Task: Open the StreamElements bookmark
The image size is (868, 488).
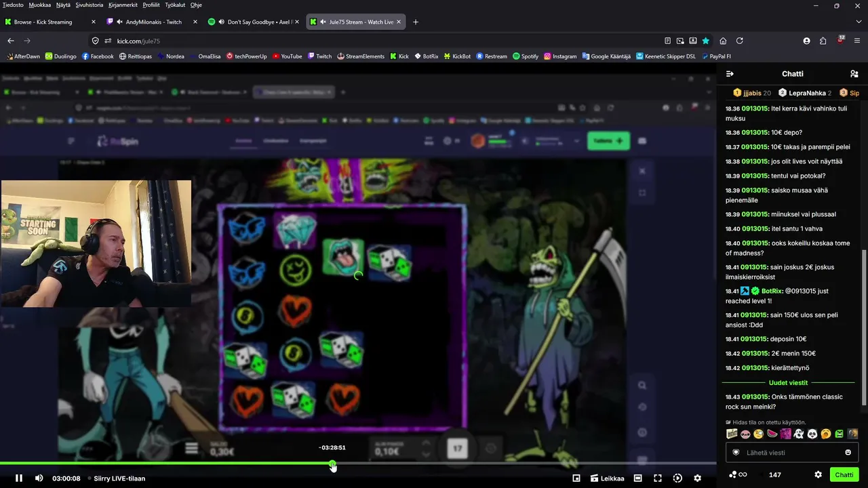Action: [x=361, y=56]
